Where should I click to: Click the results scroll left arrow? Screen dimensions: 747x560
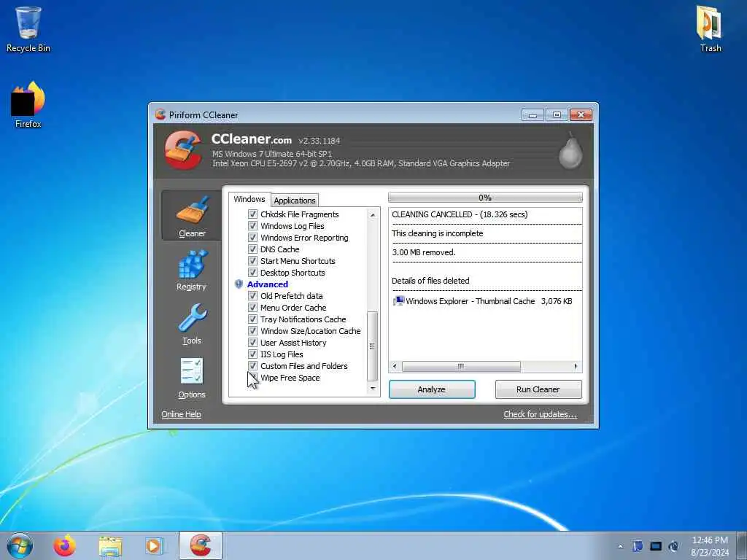(x=395, y=366)
